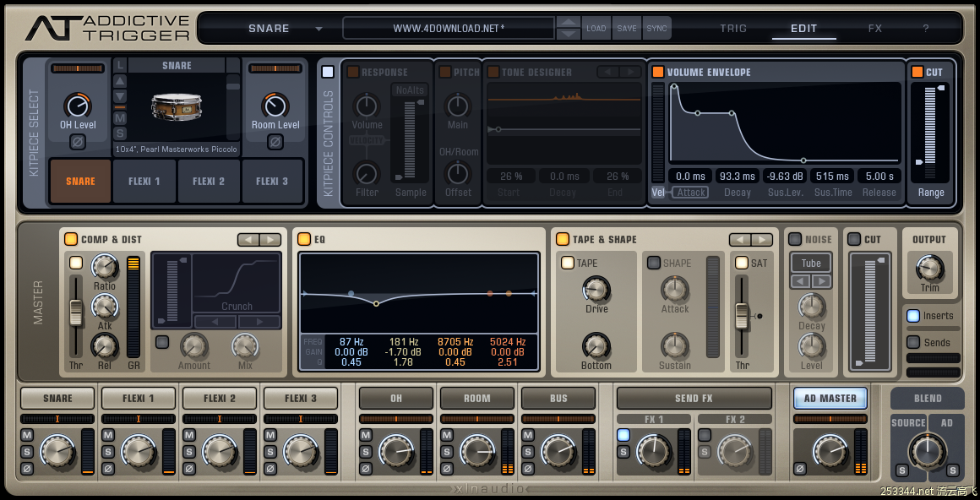Enable the SHAPE module

pyautogui.click(x=653, y=263)
